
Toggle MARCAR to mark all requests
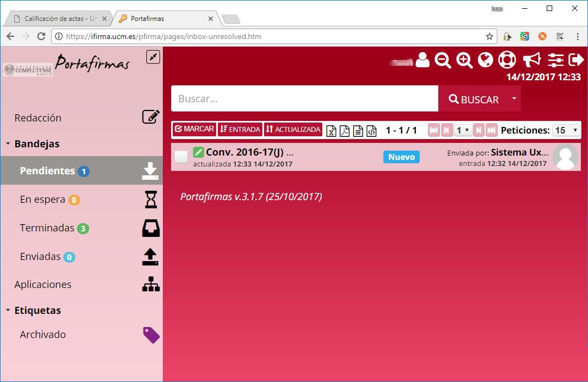(194, 129)
